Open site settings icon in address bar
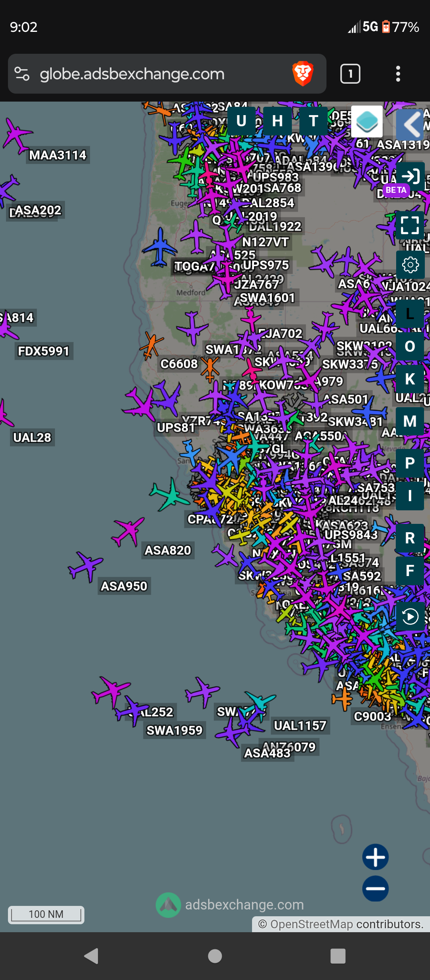This screenshot has height=980, width=430. click(22, 74)
